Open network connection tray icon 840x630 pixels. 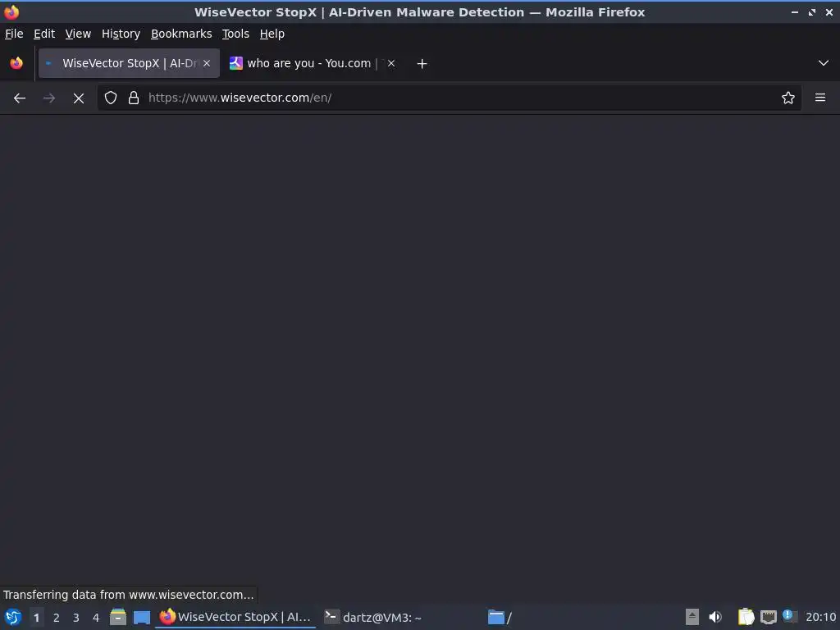(769, 617)
